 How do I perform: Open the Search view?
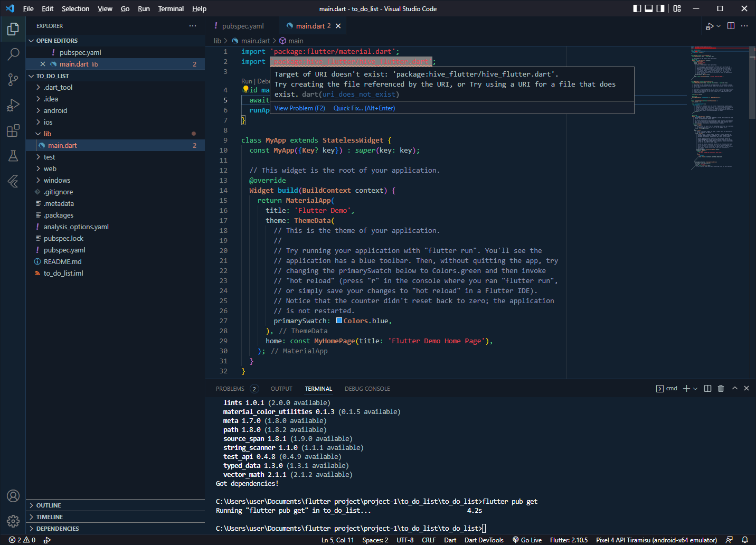[13, 54]
